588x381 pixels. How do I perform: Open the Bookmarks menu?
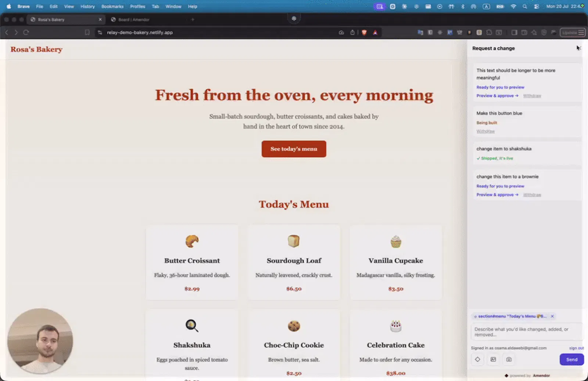coord(112,6)
